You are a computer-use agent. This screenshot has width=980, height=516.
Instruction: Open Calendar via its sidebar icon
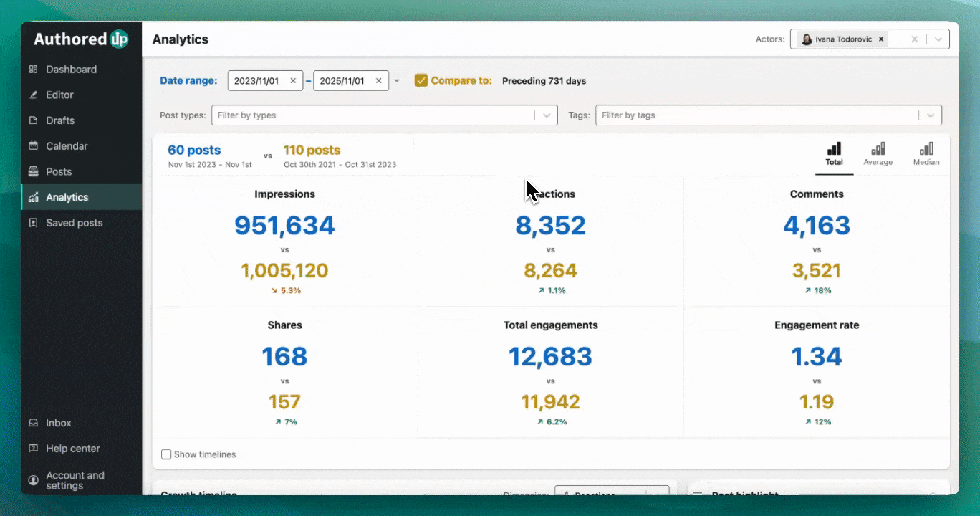[33, 146]
